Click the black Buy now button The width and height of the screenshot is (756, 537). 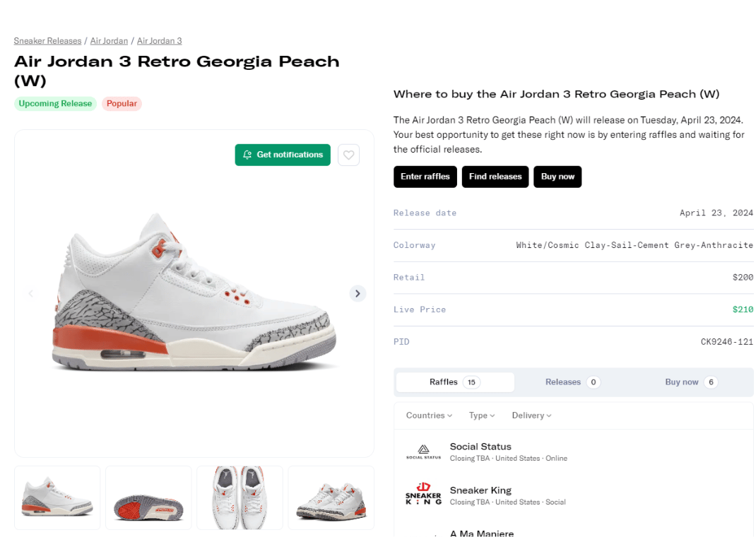click(557, 177)
